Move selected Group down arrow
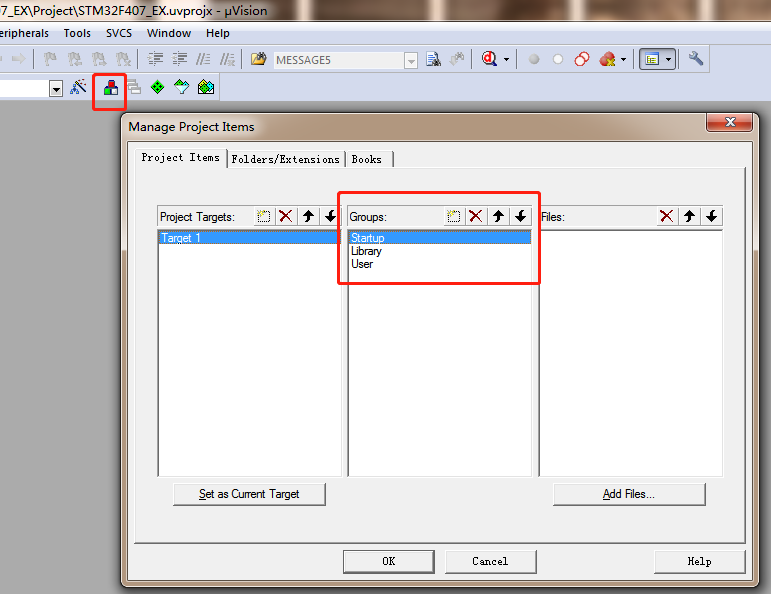771x594 pixels. tap(521, 216)
